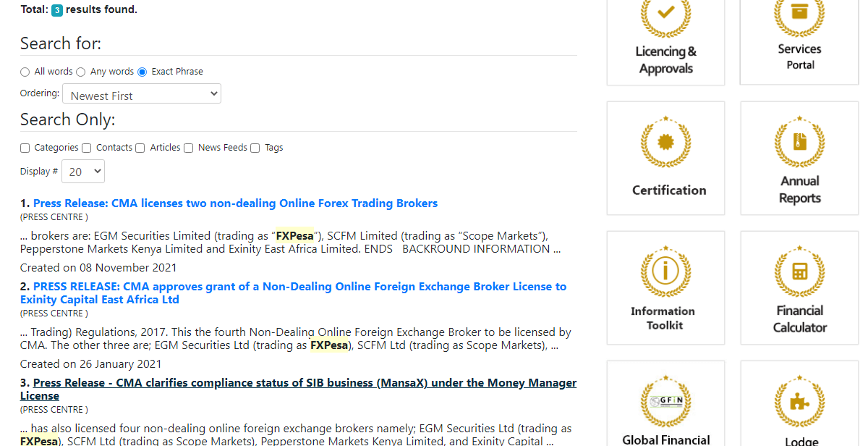Click the Annual Reports document icon
Image resolution: width=868 pixels, height=446 pixels.
[799, 143]
